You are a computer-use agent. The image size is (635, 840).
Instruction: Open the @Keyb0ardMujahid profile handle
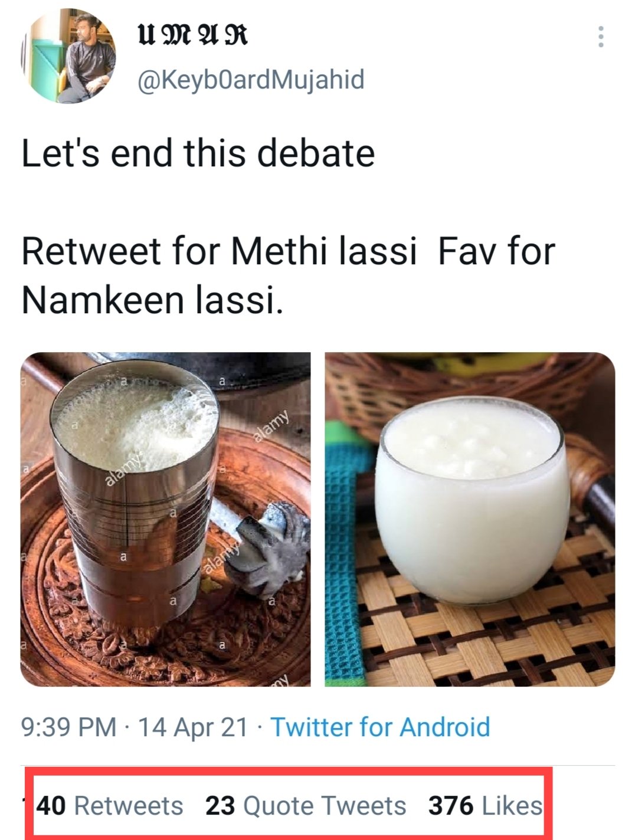(x=251, y=80)
